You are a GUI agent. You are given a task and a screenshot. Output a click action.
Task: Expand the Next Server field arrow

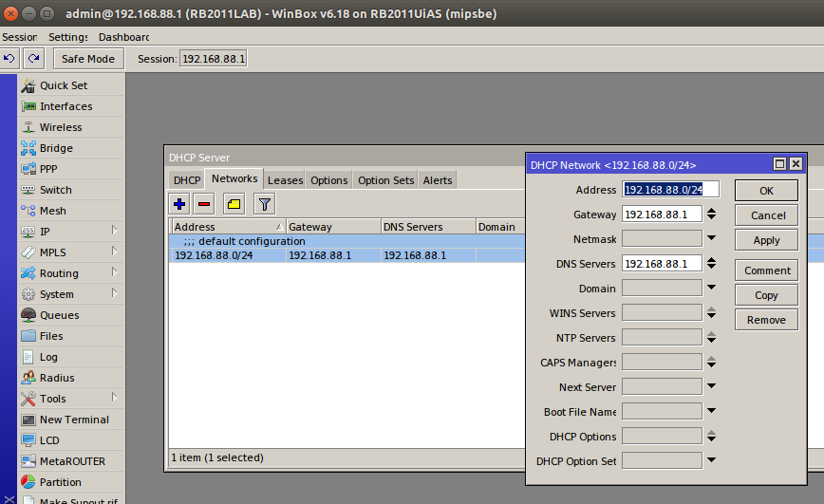711,387
